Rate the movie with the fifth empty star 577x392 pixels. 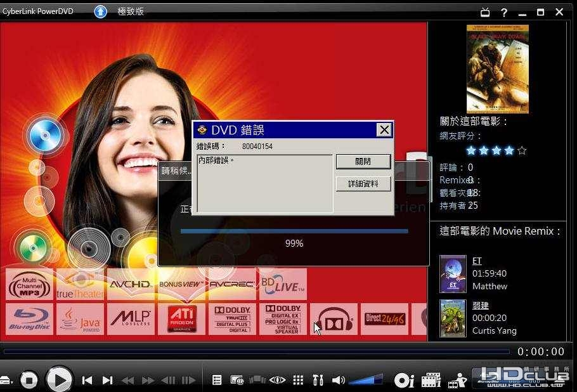point(521,150)
